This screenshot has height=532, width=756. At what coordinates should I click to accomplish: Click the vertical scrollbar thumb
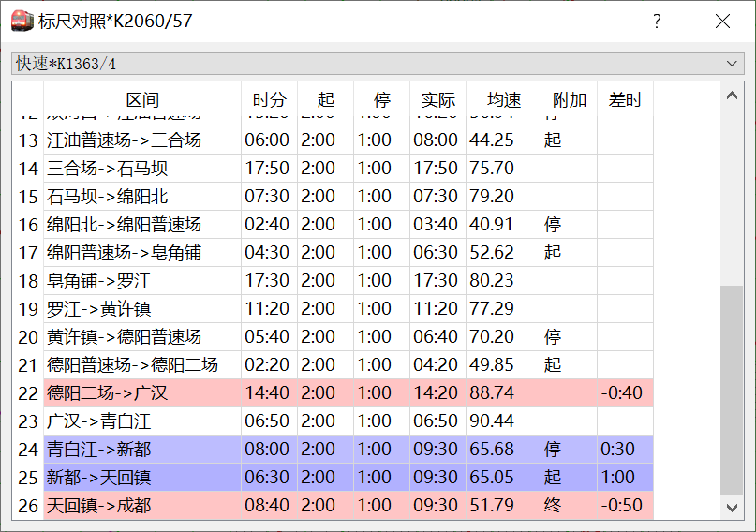pyautogui.click(x=732, y=391)
